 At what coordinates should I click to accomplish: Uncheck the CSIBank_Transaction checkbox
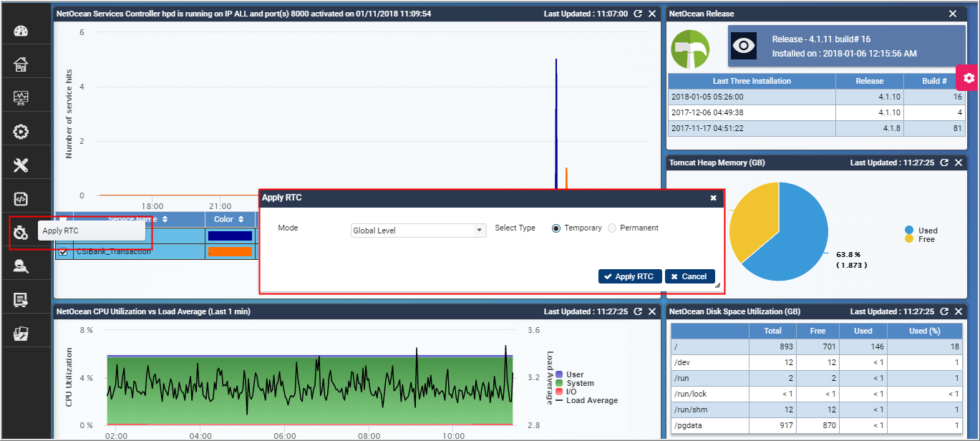pyautogui.click(x=63, y=252)
